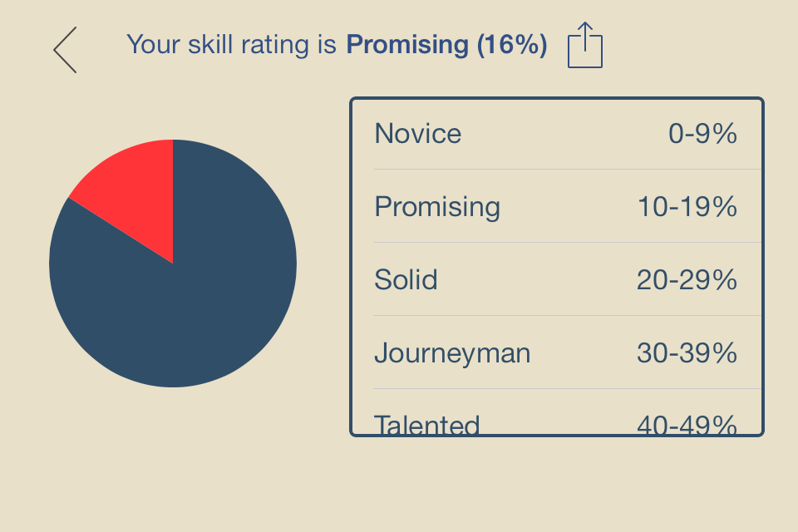
Task: Select the Novice label in the ratings list
Action: [418, 134]
